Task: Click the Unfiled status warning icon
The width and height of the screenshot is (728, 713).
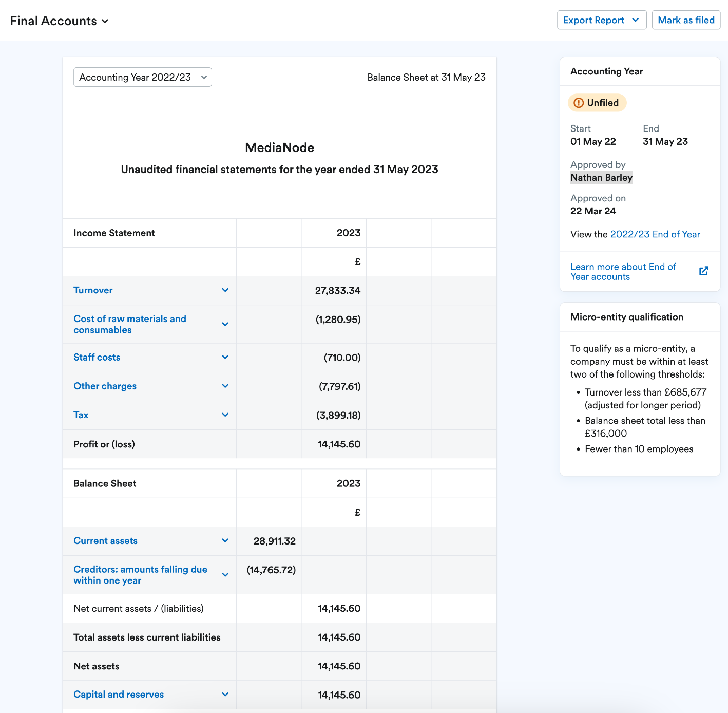Action: click(579, 103)
